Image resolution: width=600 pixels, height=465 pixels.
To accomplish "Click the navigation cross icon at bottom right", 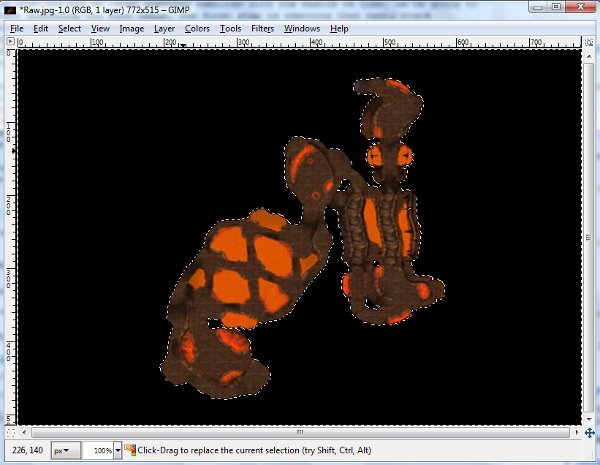I will [589, 432].
